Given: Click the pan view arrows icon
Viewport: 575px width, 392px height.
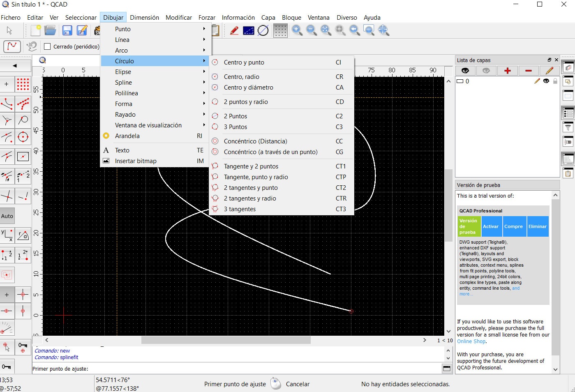Looking at the screenshot, I should 383,30.
